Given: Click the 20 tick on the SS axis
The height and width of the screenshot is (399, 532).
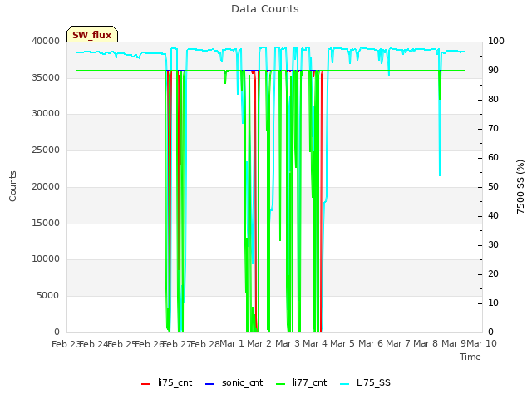Looking at the screenshot, I should (x=493, y=273).
